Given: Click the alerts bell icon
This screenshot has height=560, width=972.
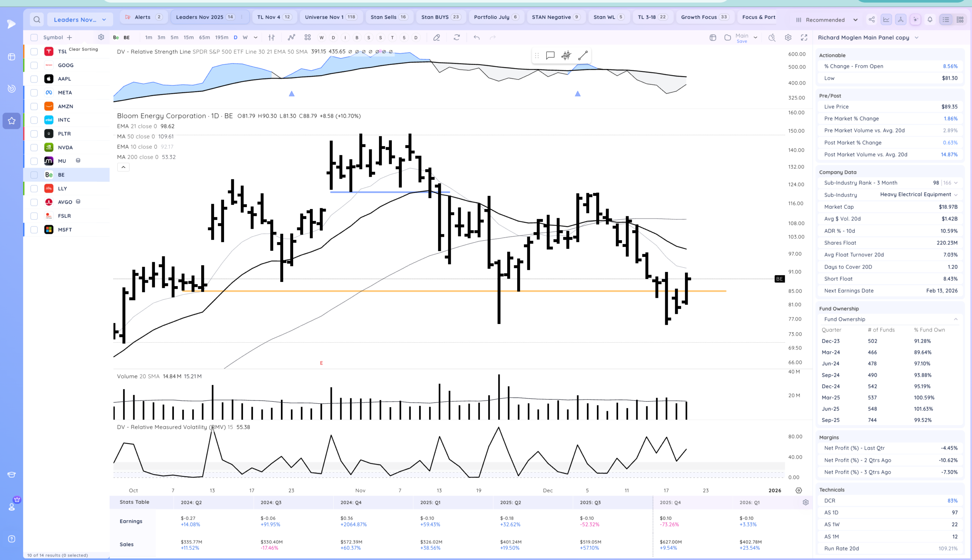Looking at the screenshot, I should pos(930,20).
